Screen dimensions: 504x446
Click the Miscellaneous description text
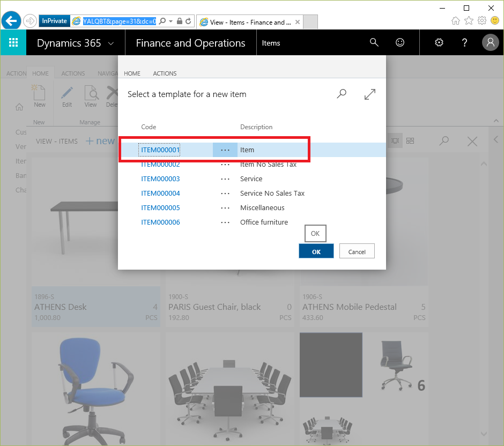[262, 208]
